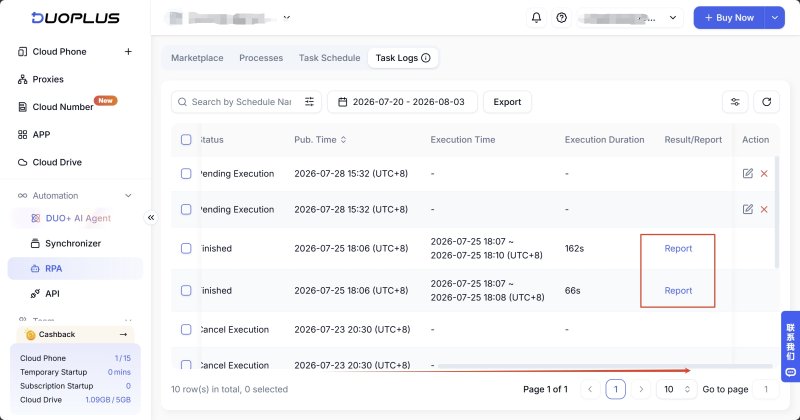Switch to the Task Schedule tab
Image resolution: width=800 pixels, height=420 pixels.
click(330, 58)
